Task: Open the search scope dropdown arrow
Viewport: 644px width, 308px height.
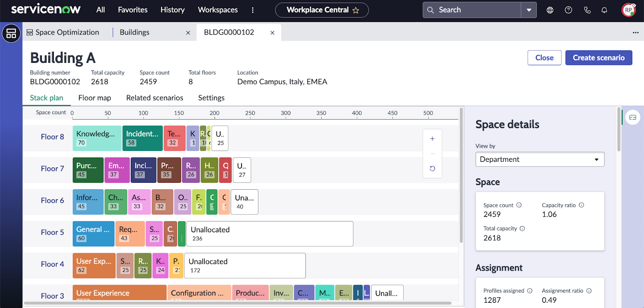Action: [x=529, y=10]
